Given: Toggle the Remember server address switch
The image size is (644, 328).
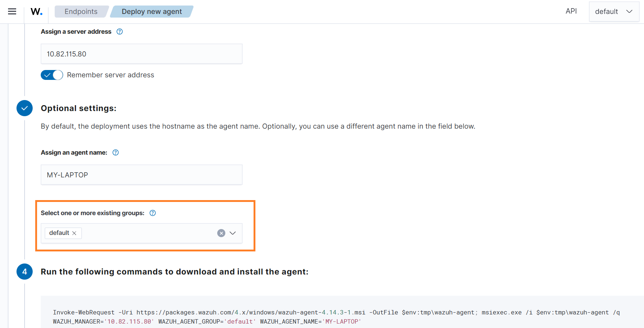Looking at the screenshot, I should pyautogui.click(x=52, y=75).
